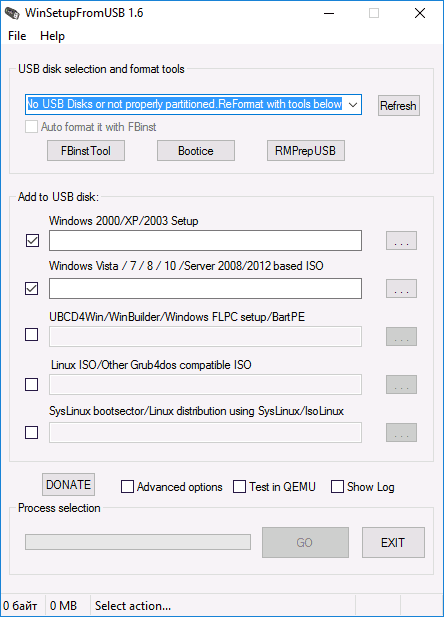444x617 pixels.
Task: Toggle Auto format it with FBinst
Action: [x=31, y=127]
